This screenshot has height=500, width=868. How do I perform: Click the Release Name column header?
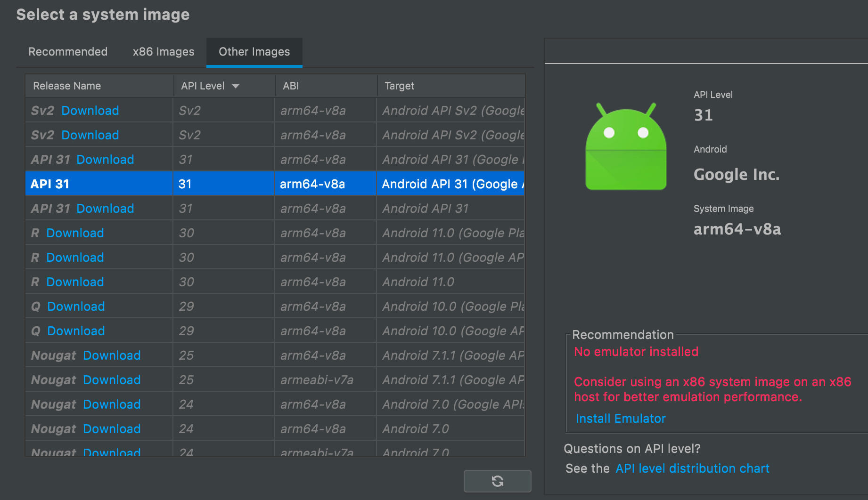click(x=66, y=86)
